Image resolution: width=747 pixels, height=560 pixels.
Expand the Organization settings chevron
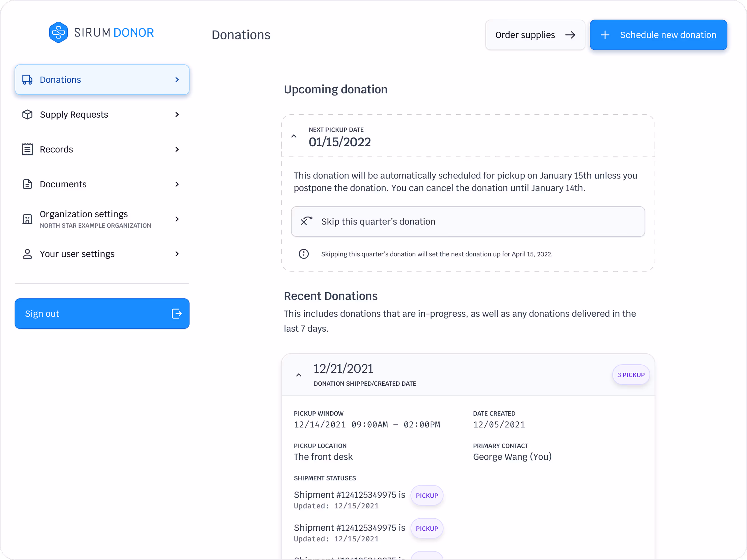click(177, 219)
